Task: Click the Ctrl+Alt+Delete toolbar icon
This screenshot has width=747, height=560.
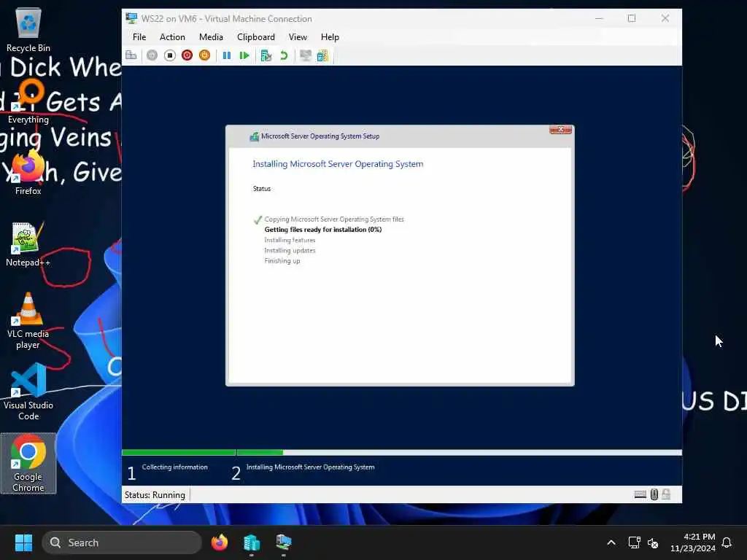Action: [x=131, y=55]
